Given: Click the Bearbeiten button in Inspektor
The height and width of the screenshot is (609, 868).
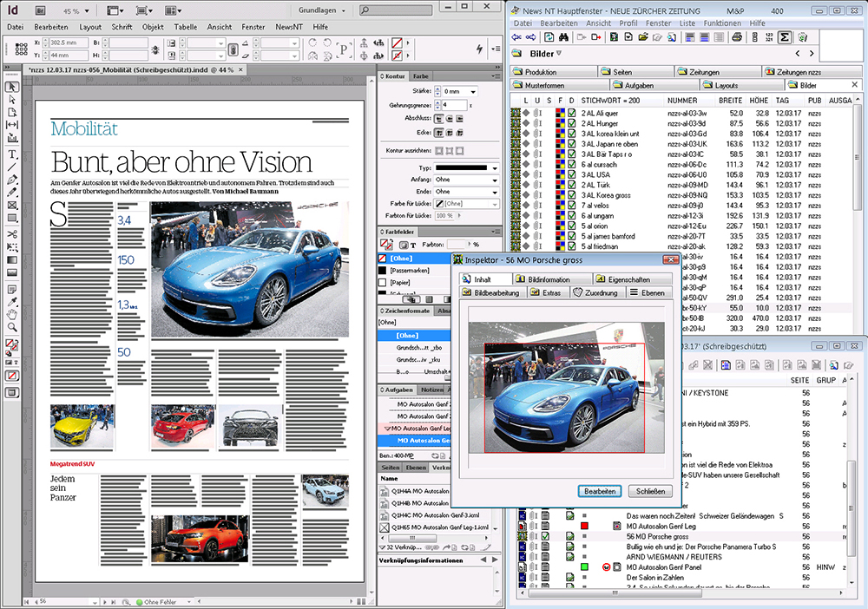Looking at the screenshot, I should click(600, 491).
